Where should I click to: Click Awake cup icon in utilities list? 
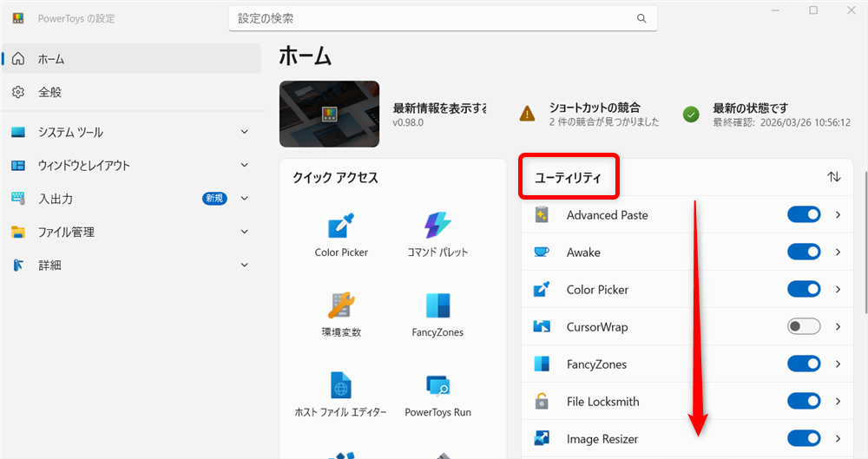(542, 252)
